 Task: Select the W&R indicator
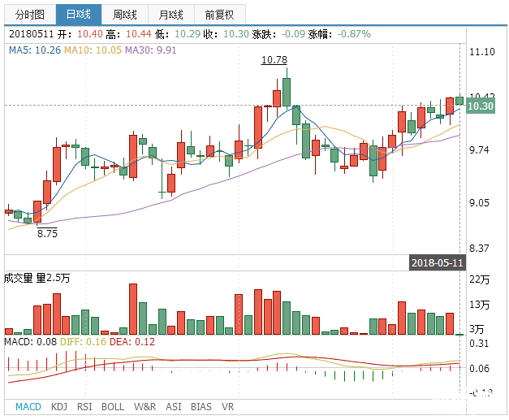[145, 407]
